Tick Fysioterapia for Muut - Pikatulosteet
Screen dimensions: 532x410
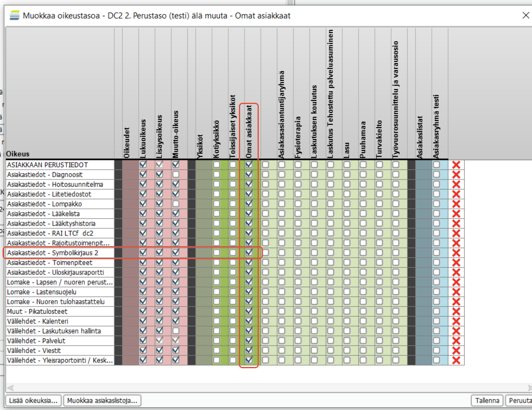[298, 311]
